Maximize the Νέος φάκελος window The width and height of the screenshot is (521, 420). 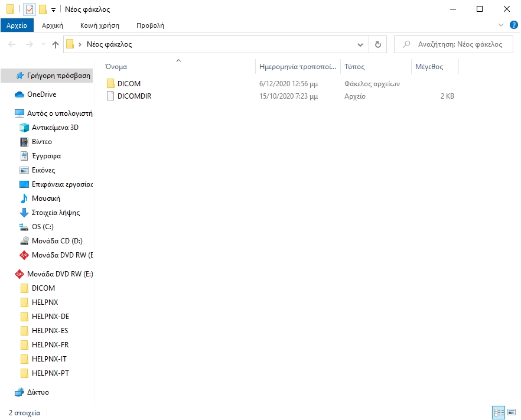point(480,9)
